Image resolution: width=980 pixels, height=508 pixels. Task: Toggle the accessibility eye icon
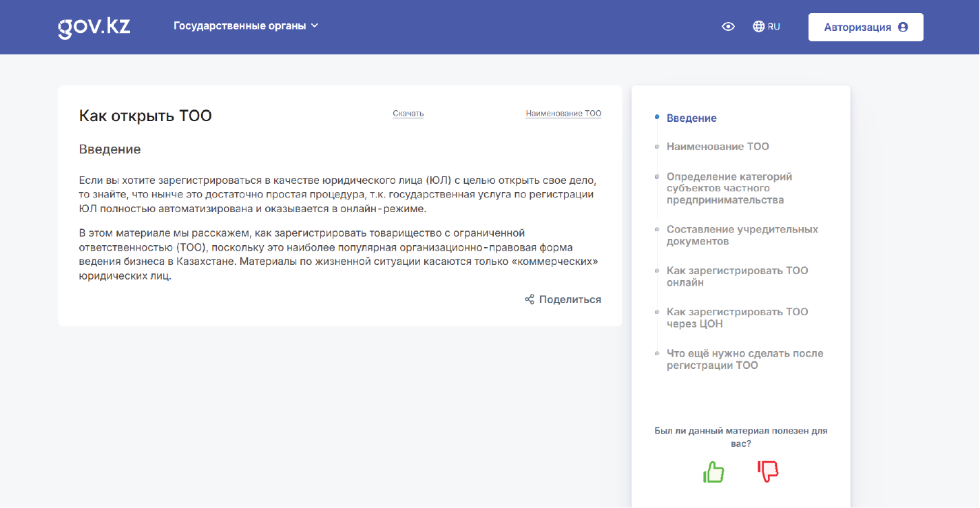[728, 27]
